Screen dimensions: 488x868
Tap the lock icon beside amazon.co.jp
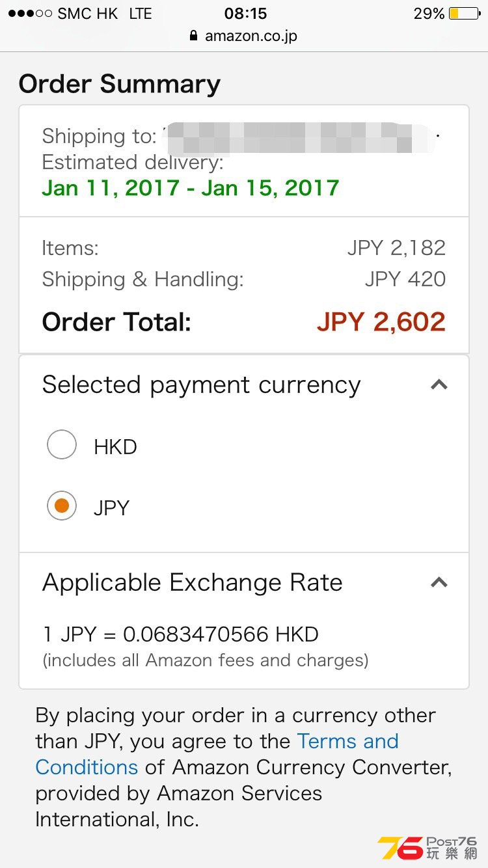[x=193, y=36]
